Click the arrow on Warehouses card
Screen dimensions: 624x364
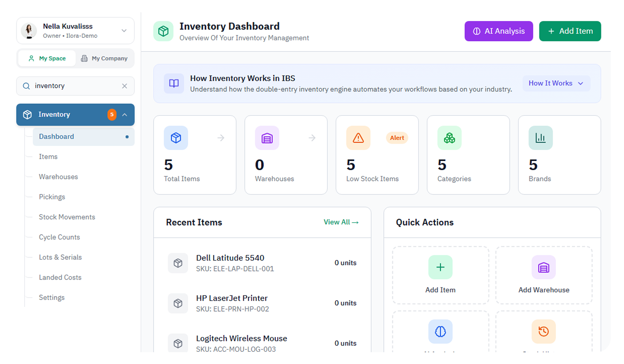(x=312, y=138)
